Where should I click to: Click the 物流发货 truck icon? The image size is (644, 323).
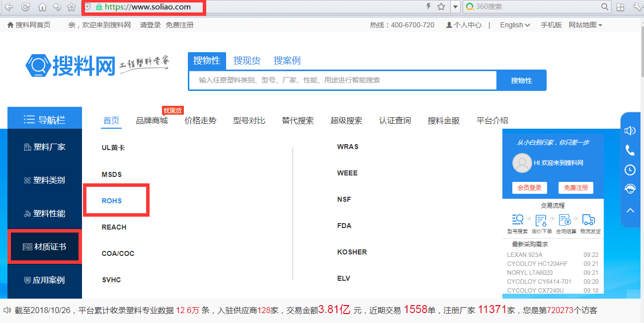click(588, 220)
